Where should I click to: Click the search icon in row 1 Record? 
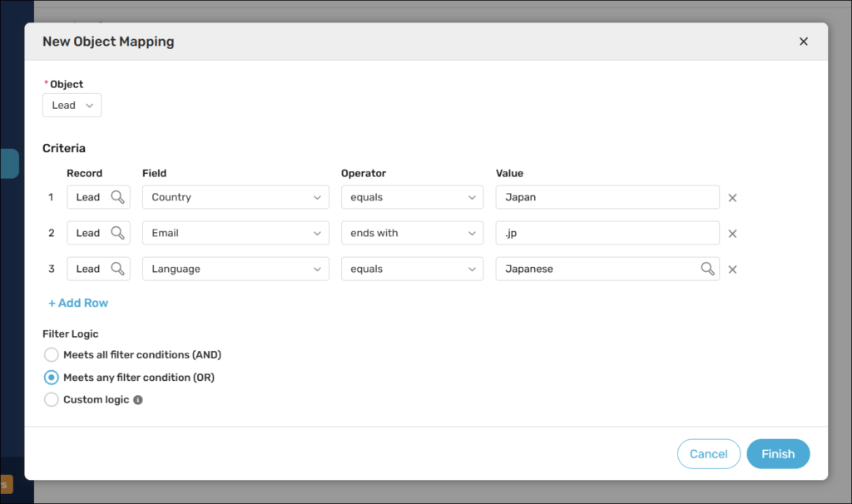[118, 197]
